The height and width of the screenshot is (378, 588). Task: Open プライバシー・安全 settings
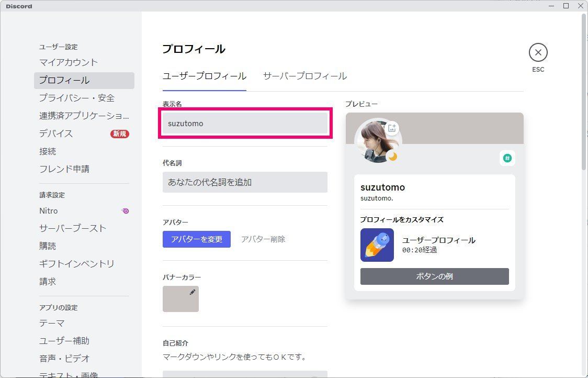76,98
